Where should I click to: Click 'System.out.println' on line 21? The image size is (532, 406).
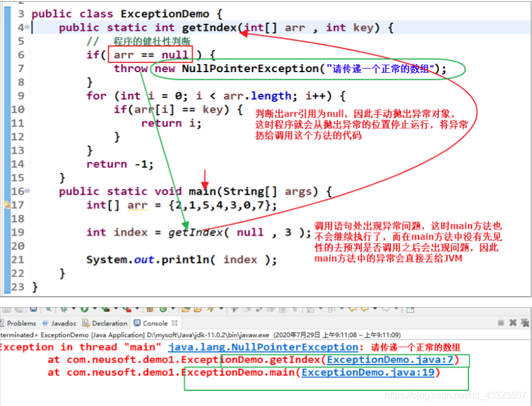(x=148, y=260)
